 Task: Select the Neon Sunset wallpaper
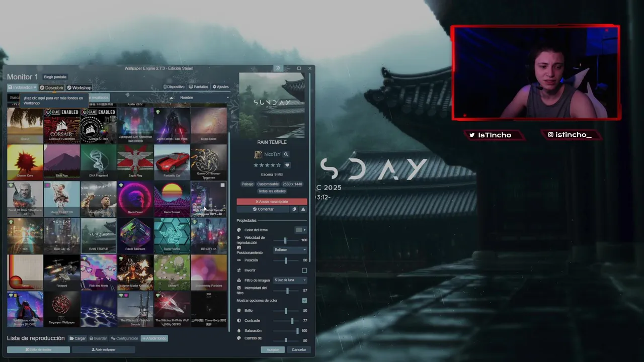click(x=172, y=199)
